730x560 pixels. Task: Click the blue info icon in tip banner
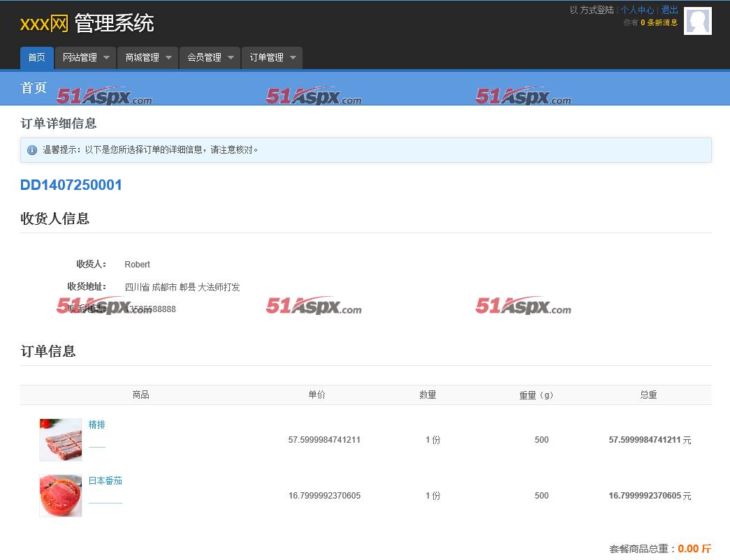[32, 150]
